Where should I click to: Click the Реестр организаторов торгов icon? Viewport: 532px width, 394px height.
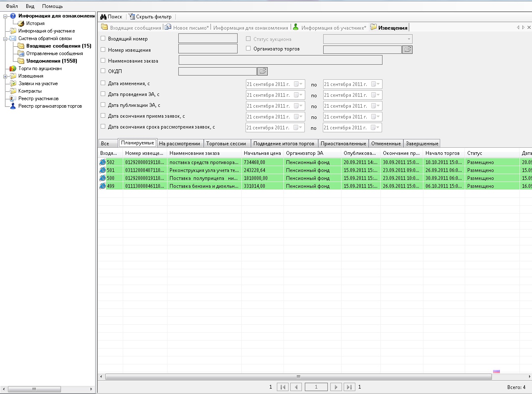click(13, 106)
